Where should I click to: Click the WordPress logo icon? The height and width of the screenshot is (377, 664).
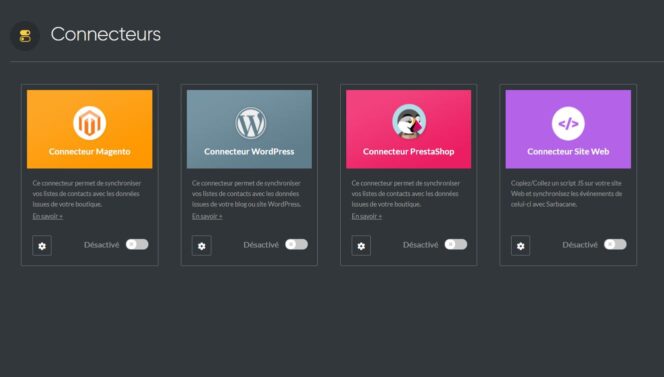click(250, 123)
